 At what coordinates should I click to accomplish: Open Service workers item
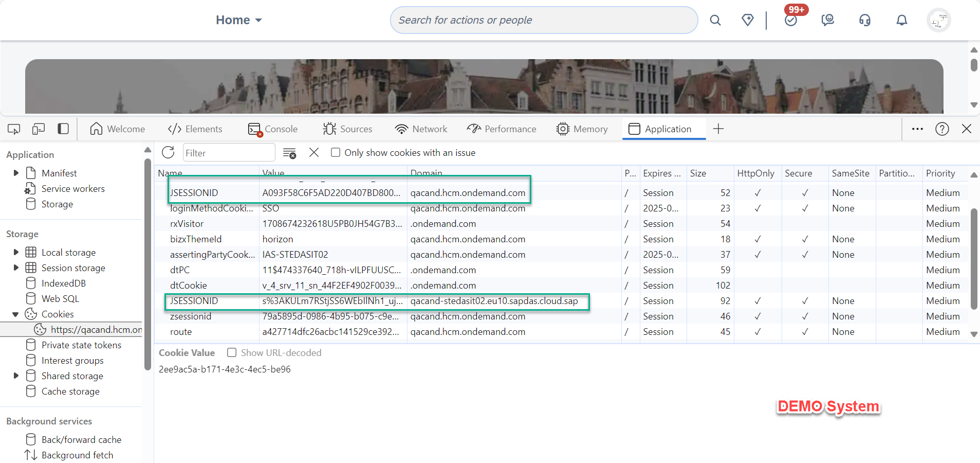tap(73, 188)
